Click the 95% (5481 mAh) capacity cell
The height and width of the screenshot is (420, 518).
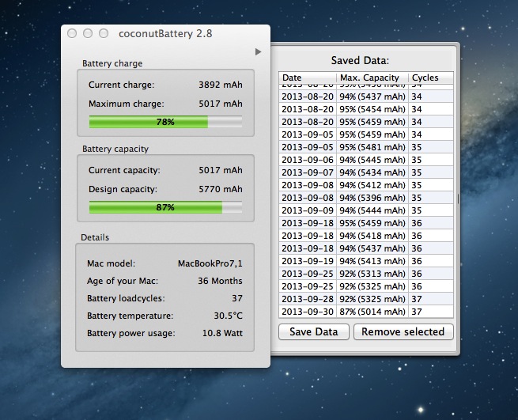tap(372, 147)
